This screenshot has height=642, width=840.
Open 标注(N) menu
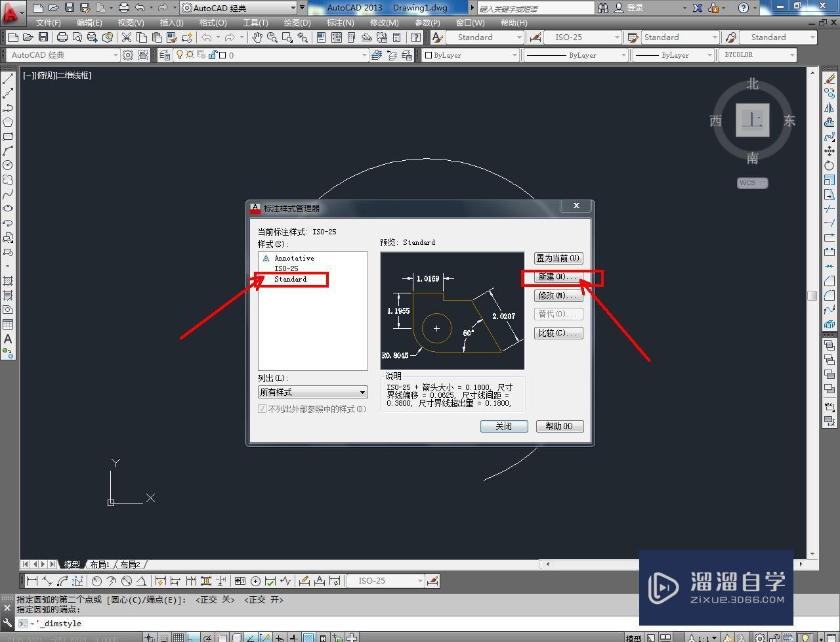coord(340,22)
